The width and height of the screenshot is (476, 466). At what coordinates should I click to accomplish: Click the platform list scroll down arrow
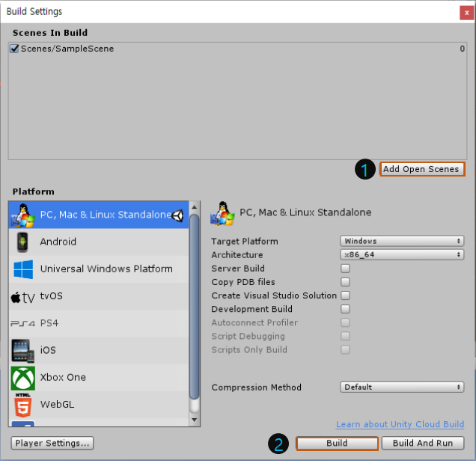coord(195,420)
